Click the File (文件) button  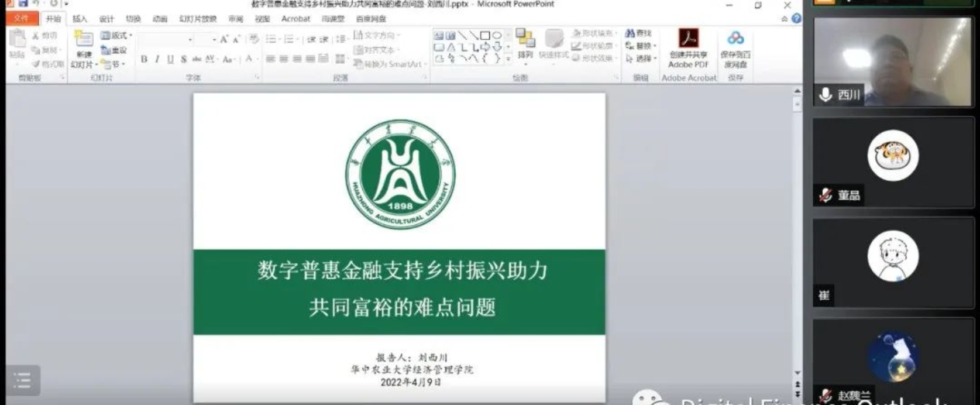click(x=22, y=19)
